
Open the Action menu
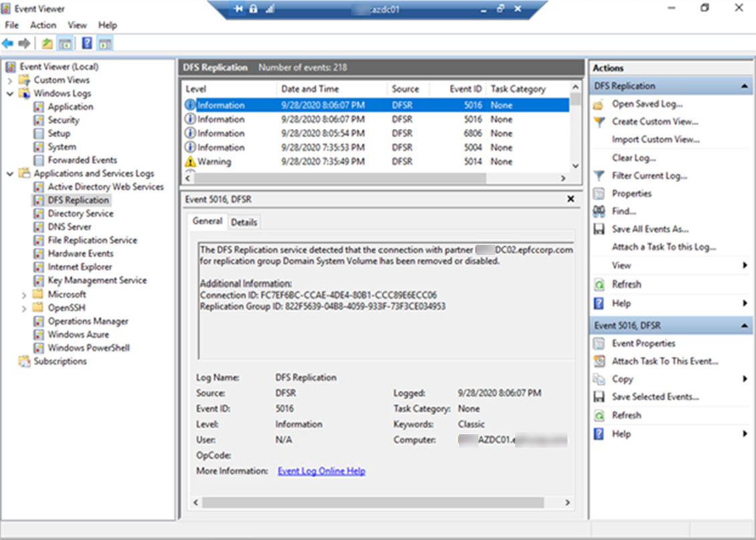coord(43,25)
